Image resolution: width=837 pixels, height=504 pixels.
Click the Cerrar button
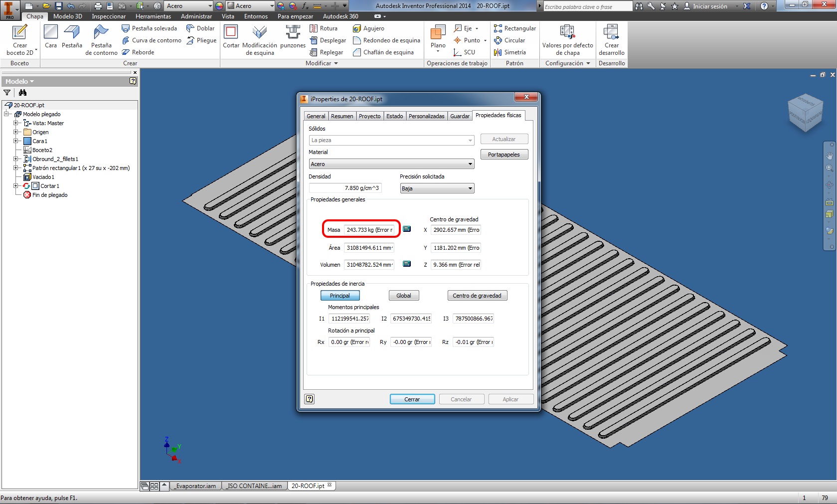coord(412,399)
